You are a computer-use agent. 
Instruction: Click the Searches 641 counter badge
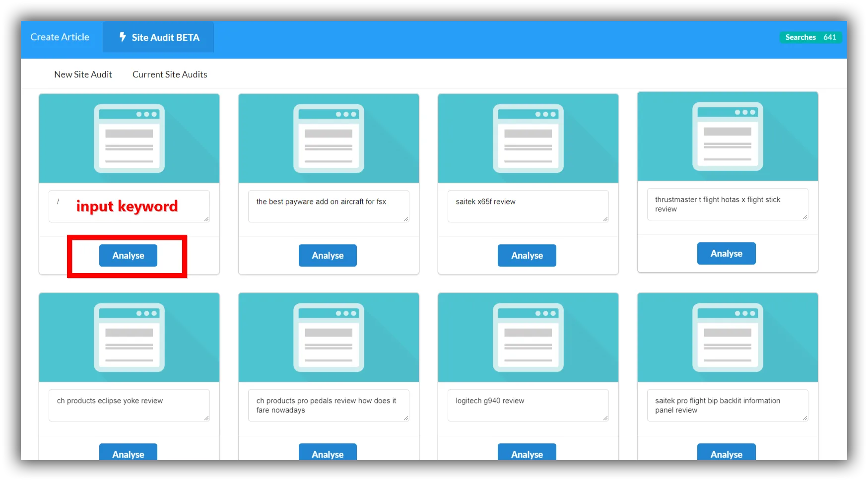point(810,37)
